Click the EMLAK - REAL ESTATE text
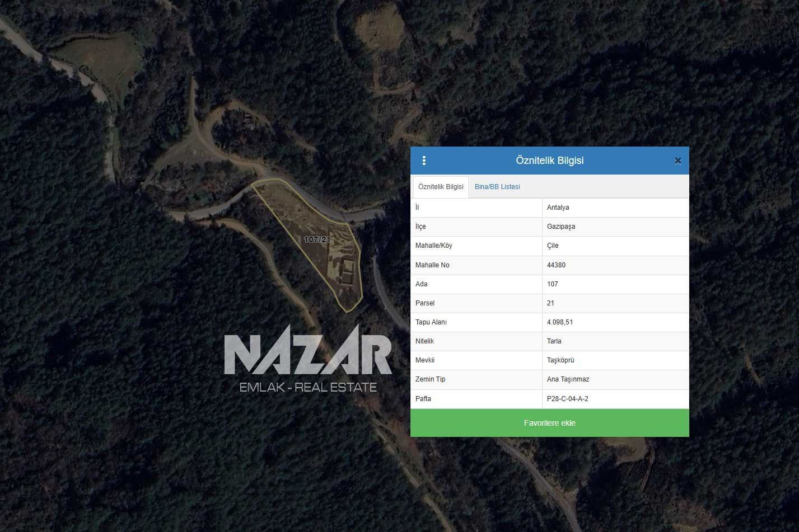The width and height of the screenshot is (799, 532). (x=308, y=387)
